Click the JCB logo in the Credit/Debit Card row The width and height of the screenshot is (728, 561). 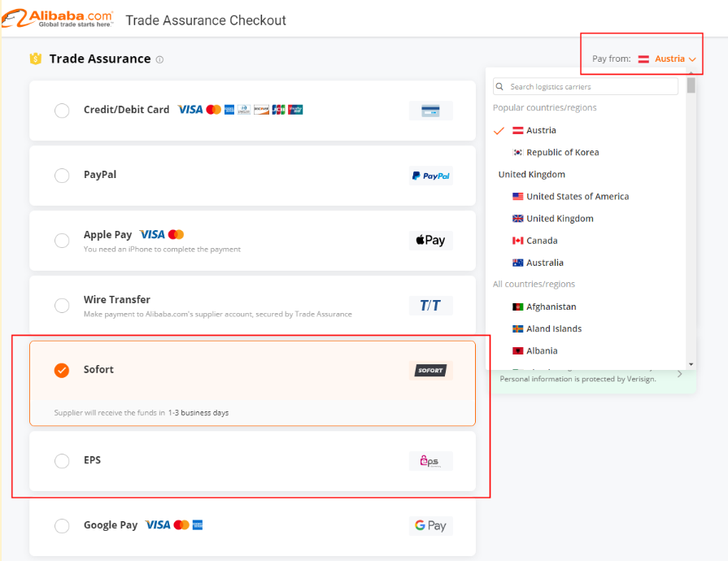pos(278,110)
